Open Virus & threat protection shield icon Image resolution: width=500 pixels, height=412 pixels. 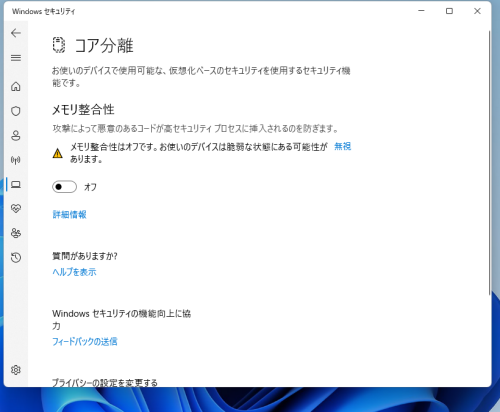(16, 111)
